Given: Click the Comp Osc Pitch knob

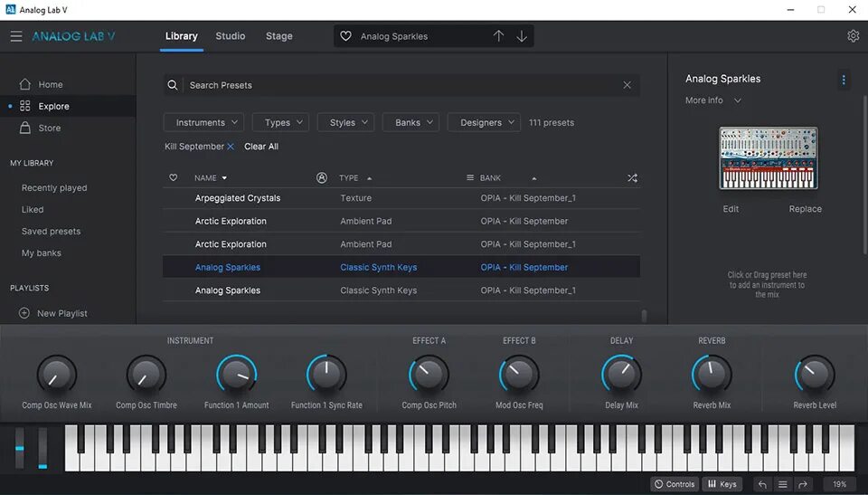Looking at the screenshot, I should coord(429,375).
